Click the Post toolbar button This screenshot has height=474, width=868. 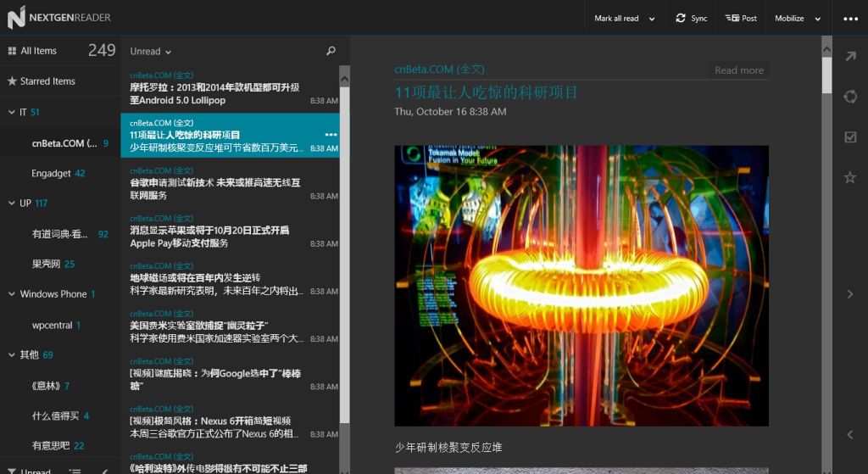tap(741, 19)
